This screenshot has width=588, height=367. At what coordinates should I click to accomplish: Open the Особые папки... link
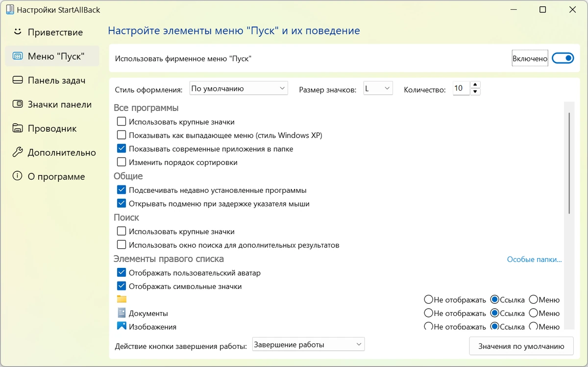click(534, 260)
